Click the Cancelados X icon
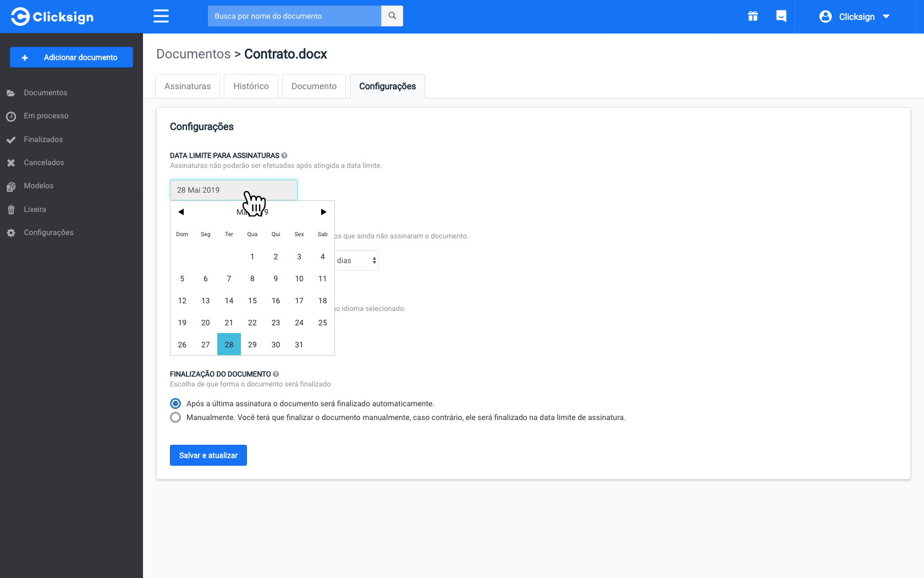 pos(11,163)
